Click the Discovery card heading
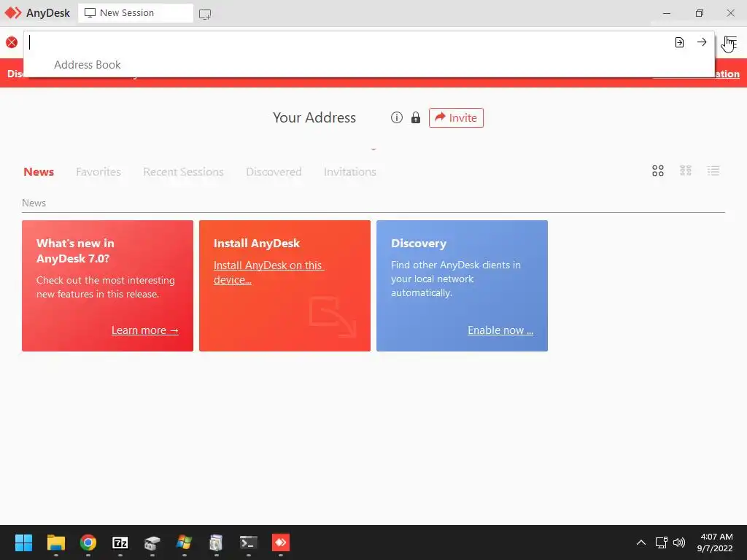 418,244
